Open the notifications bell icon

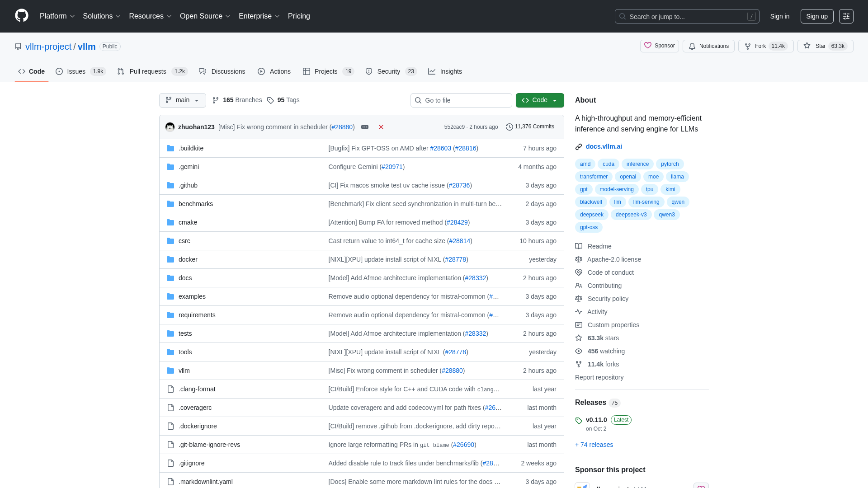click(692, 46)
